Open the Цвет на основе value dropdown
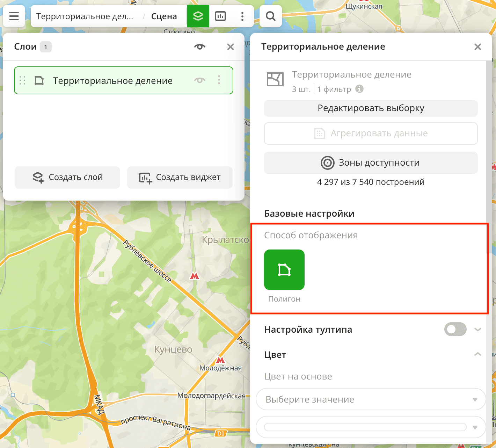The image size is (496, 448). click(x=370, y=399)
